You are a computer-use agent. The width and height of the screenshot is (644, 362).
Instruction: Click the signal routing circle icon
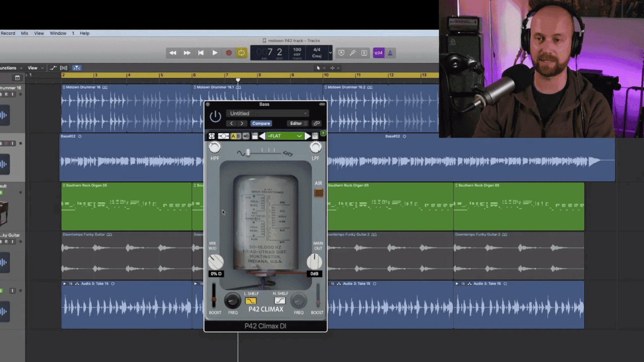click(x=223, y=136)
